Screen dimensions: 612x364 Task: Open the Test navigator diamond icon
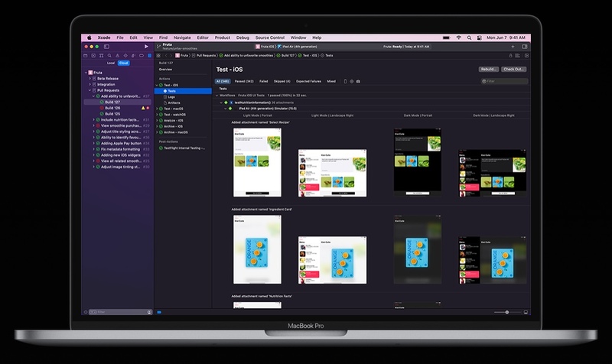tap(125, 56)
